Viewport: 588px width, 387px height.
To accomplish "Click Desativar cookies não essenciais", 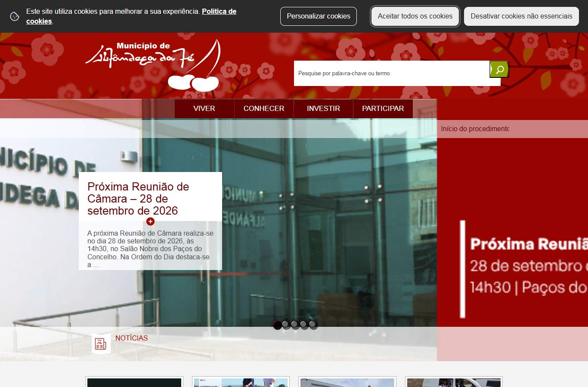I will coord(521,16).
